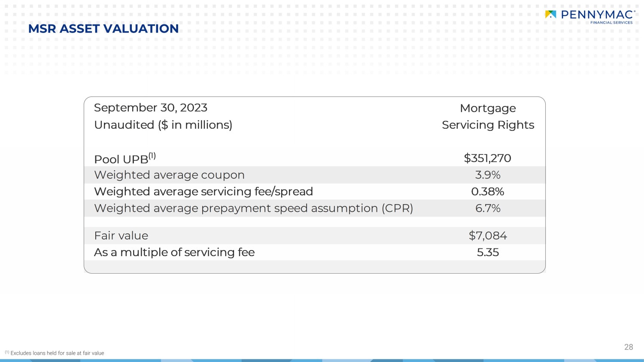Click the 6.7% CPR value
Image resolution: width=644 pixels, height=362 pixels.
click(488, 208)
